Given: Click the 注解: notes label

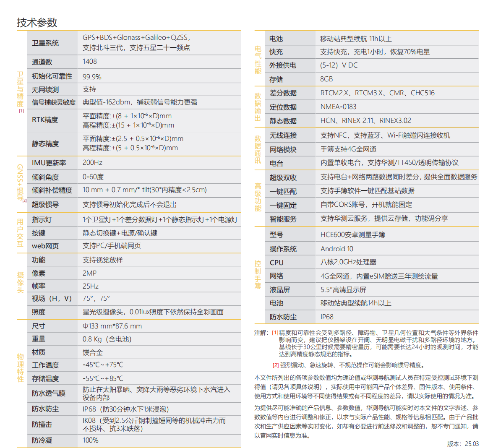Looking at the screenshot, I should pos(261,333).
